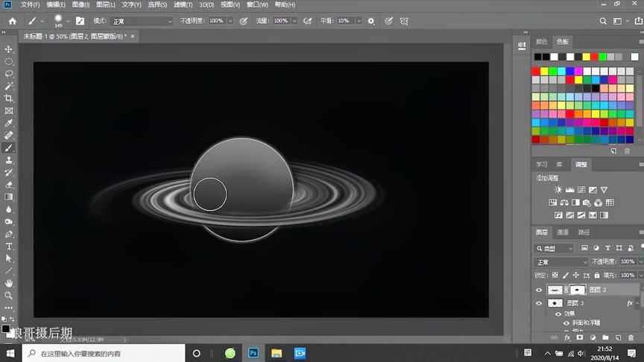Select the Crop tool in toolbar

pos(9,98)
